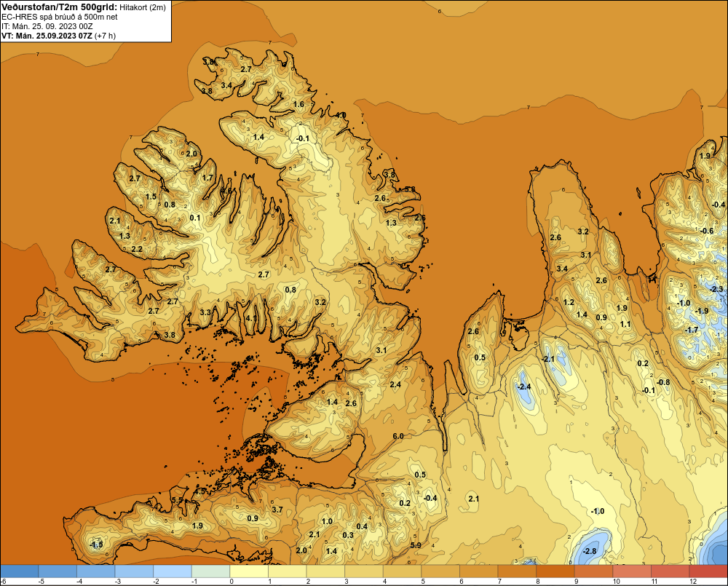Image resolution: width=728 pixels, height=586 pixels.
Task: Select the 0.1 temperature value
Action: pos(195,218)
